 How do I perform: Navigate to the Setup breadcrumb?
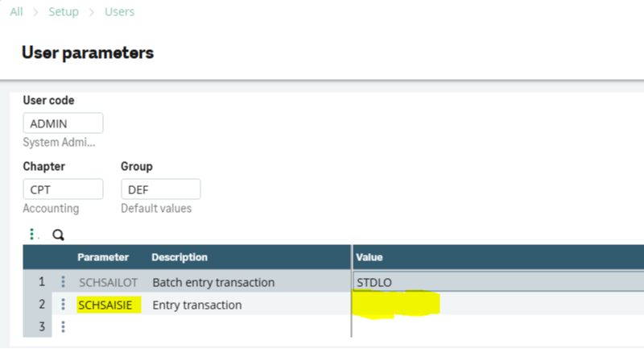64,12
